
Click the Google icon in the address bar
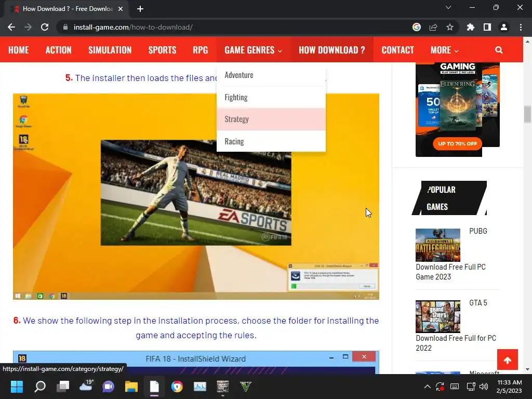pyautogui.click(x=417, y=27)
